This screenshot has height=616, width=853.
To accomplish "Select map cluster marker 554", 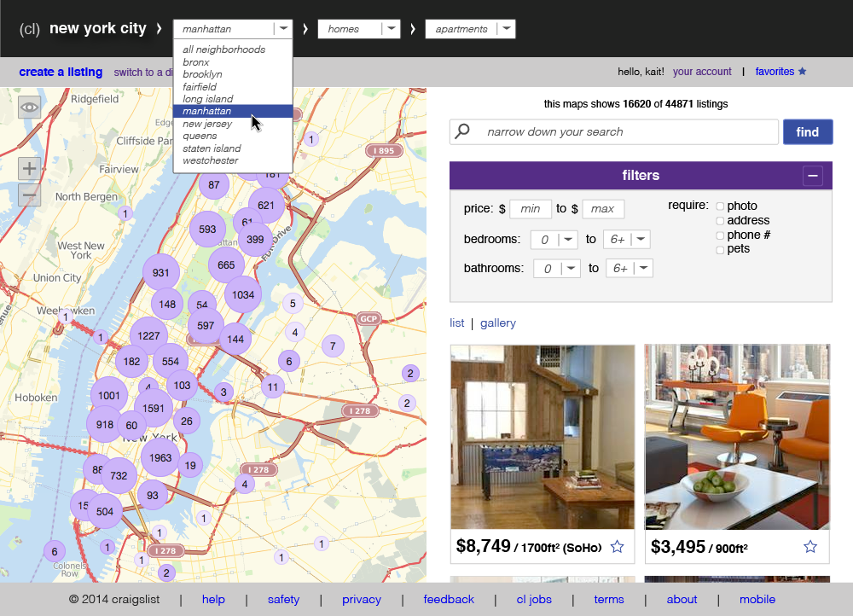I will [171, 362].
